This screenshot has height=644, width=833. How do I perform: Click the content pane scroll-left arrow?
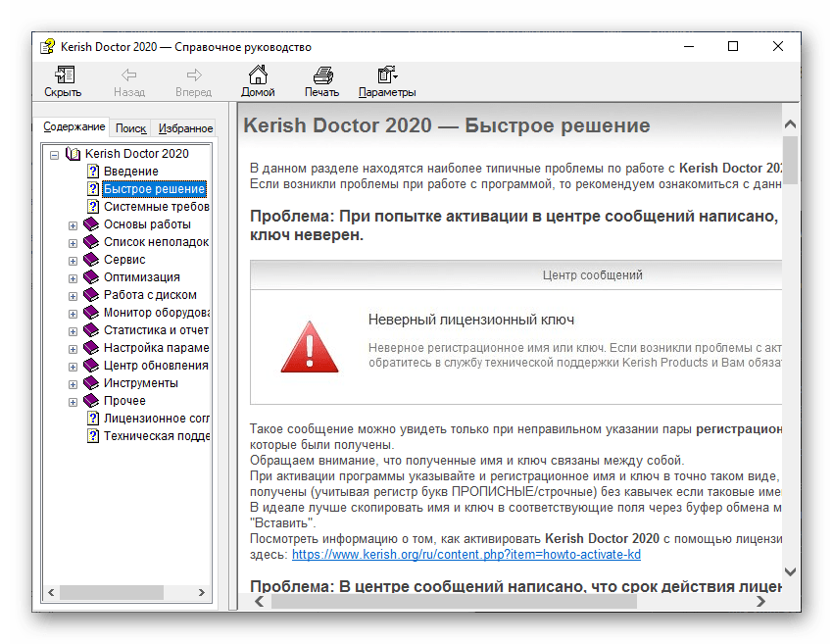pos(260,601)
